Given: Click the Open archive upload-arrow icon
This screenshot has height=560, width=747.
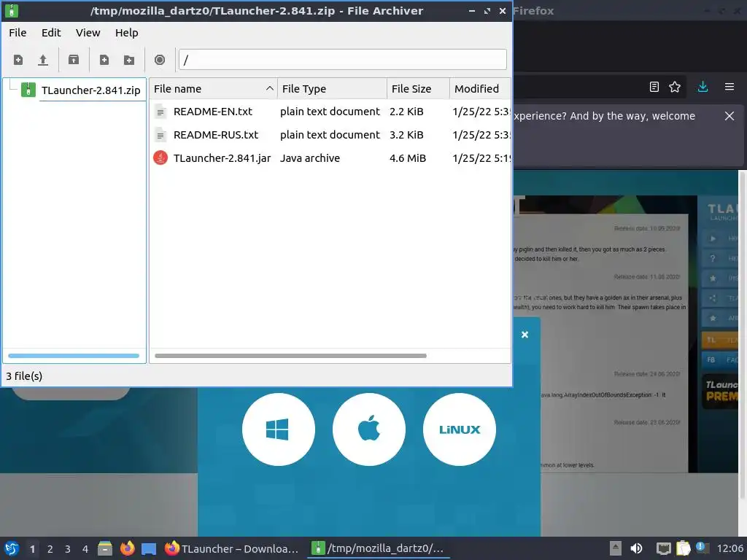Looking at the screenshot, I should click(x=43, y=60).
